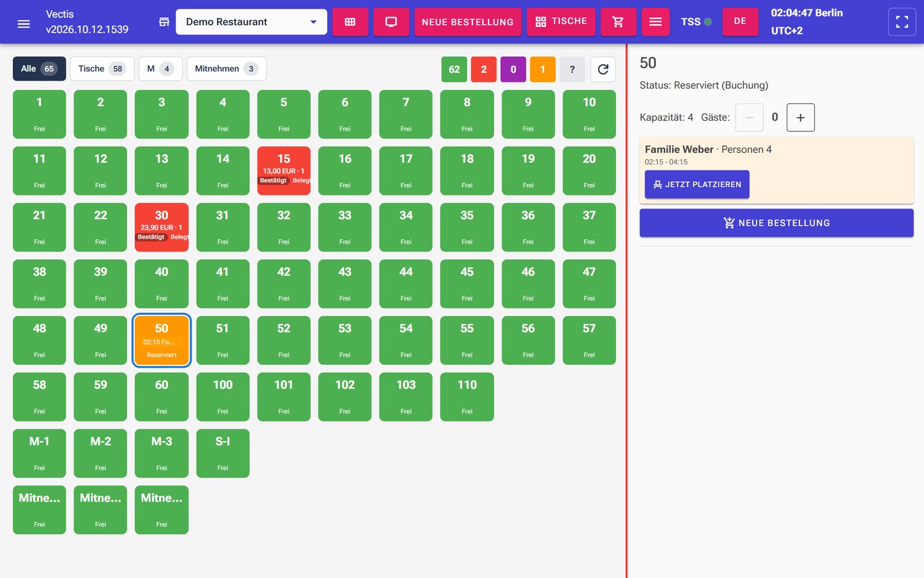Refresh the table overview
Viewport: 924px width, 578px height.
603,69
